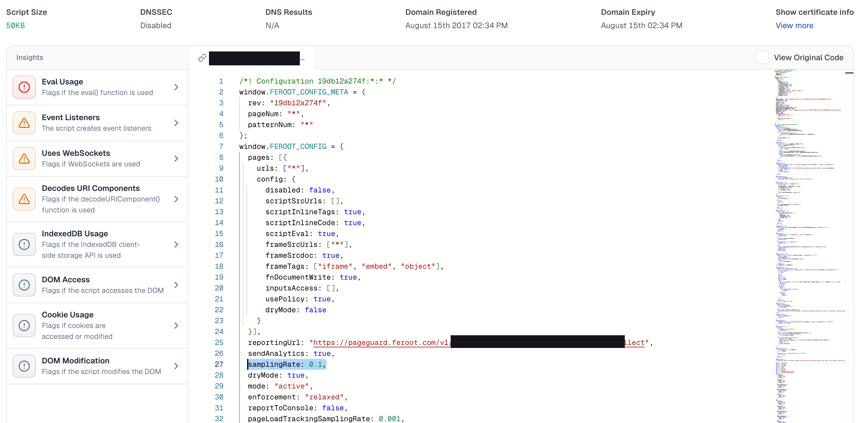Screen dimensions: 868x423
Task: Click the Cookie Usage title text
Action: tap(68, 315)
